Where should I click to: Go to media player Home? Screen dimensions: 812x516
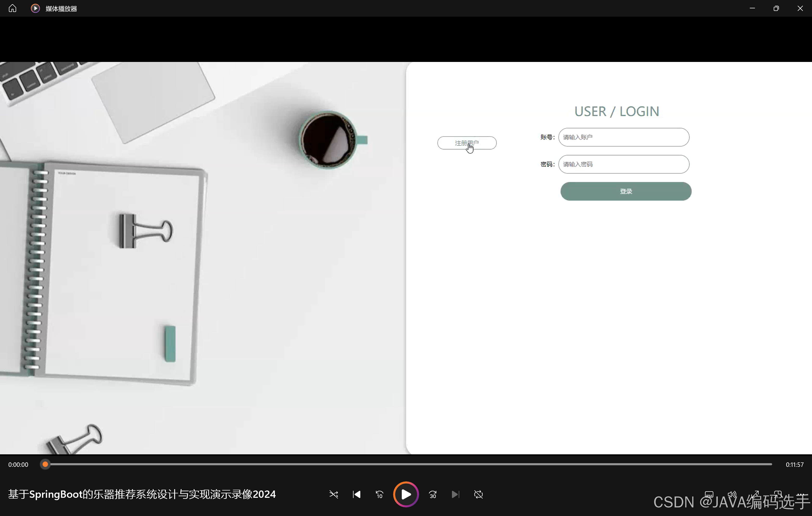pyautogui.click(x=12, y=8)
